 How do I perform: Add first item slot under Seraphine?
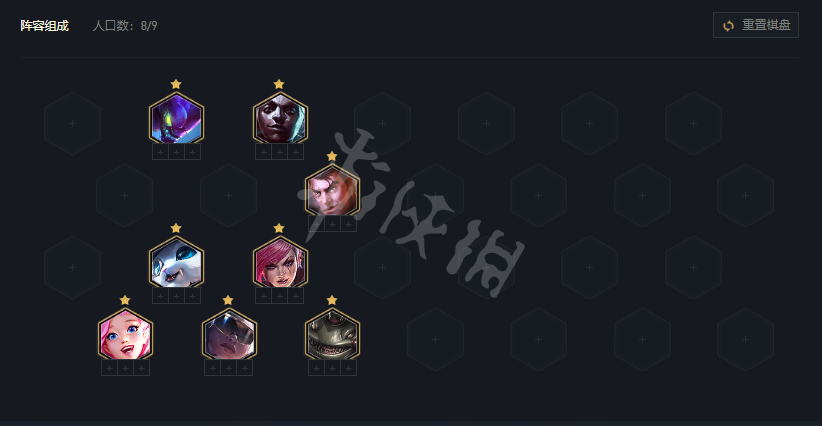(x=109, y=368)
